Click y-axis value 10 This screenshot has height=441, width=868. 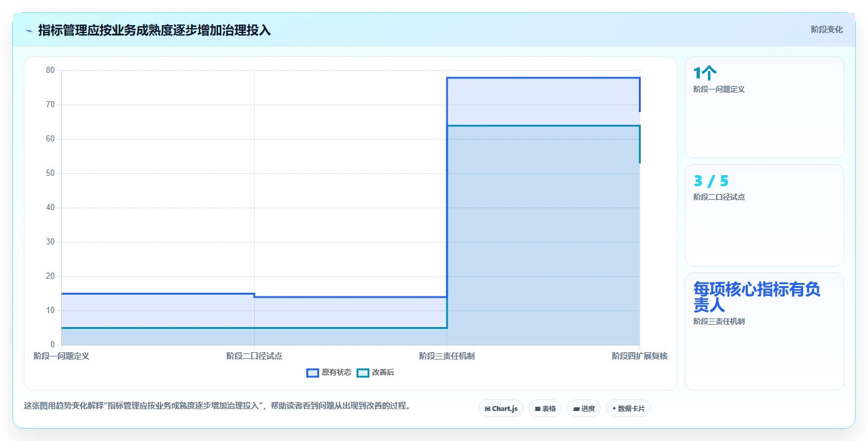click(x=50, y=311)
